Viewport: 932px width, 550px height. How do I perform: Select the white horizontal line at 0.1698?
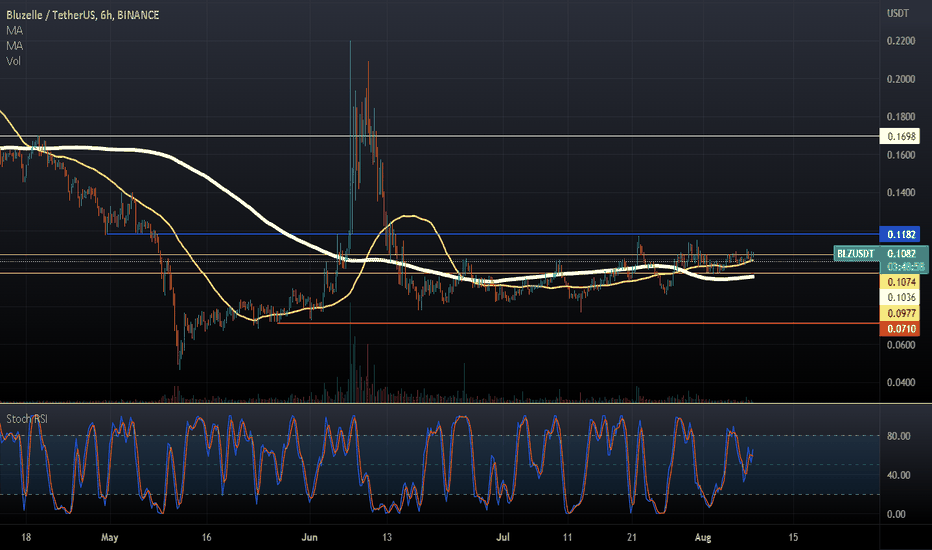click(x=440, y=136)
